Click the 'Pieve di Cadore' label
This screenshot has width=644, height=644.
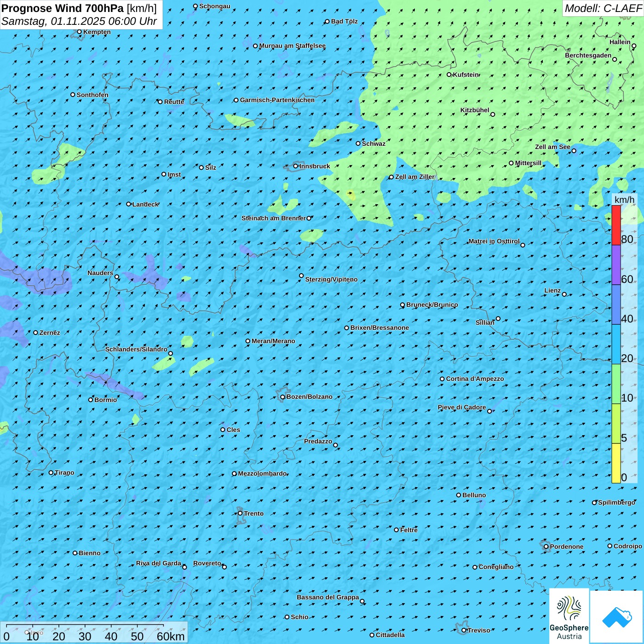point(462,407)
